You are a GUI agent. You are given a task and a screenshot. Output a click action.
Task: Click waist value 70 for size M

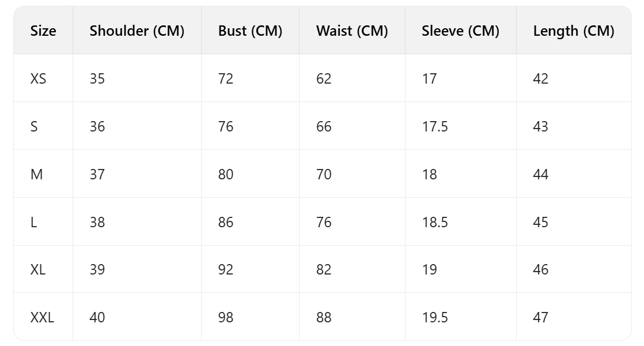point(324,174)
